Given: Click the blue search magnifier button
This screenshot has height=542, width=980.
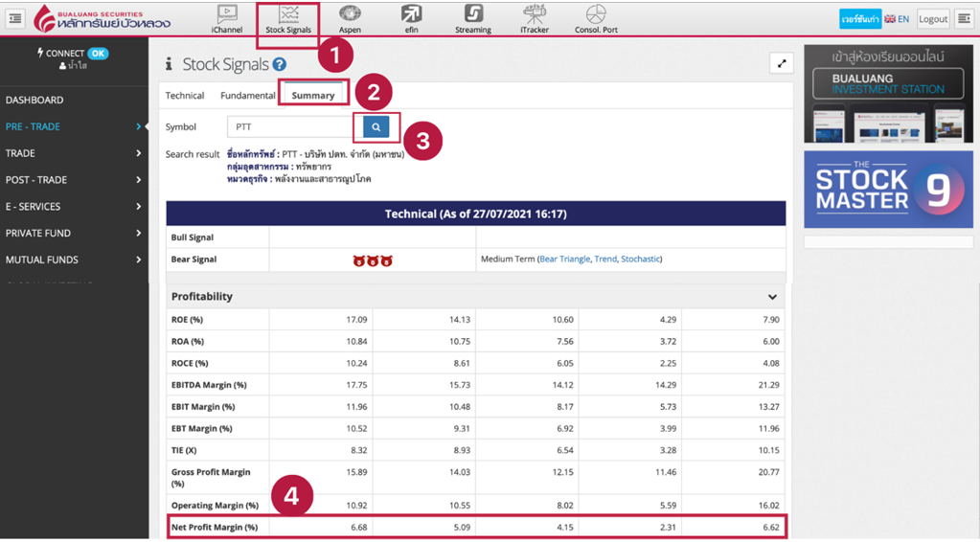Looking at the screenshot, I should [376, 126].
